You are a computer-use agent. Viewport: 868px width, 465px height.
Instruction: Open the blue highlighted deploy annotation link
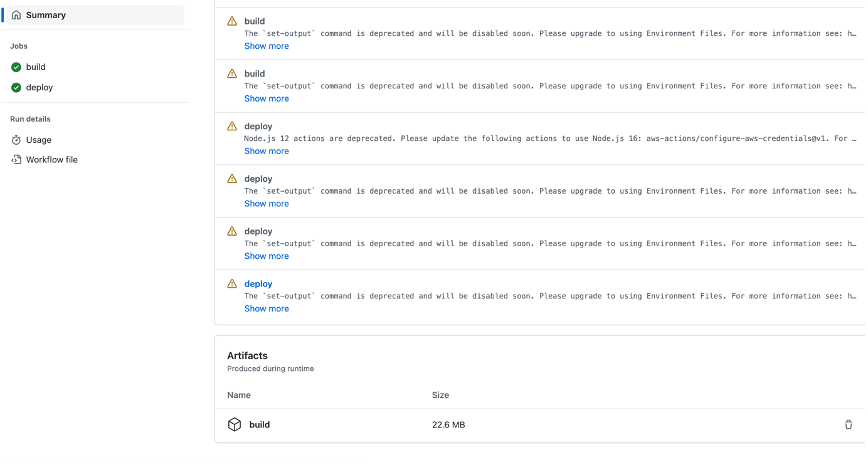[258, 284]
